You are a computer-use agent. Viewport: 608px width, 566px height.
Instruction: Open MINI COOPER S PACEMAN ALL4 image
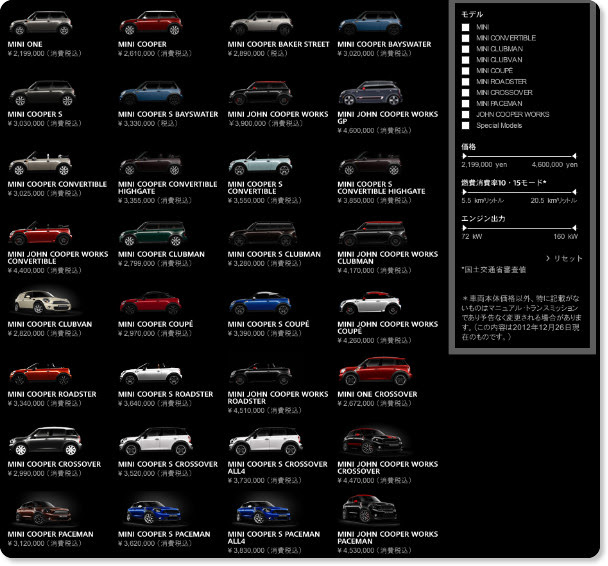click(264, 512)
